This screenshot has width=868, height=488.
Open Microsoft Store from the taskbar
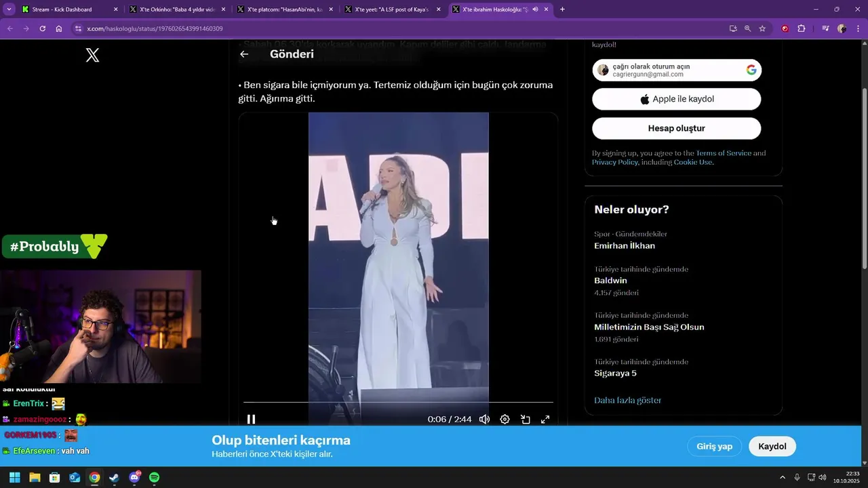coord(55,477)
